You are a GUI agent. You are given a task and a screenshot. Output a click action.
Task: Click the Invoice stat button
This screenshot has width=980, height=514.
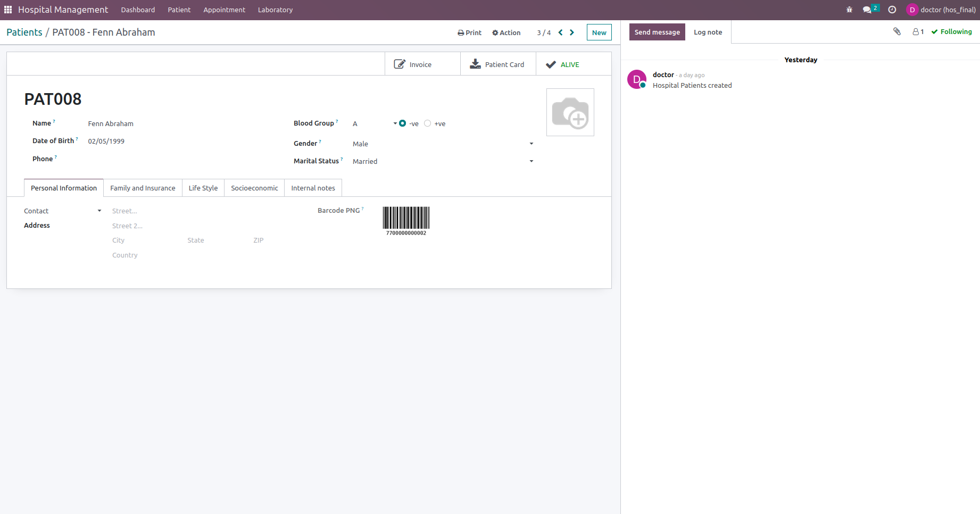pos(422,64)
